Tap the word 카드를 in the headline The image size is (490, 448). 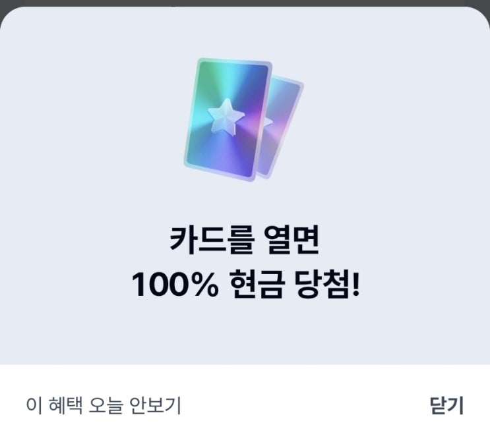pyautogui.click(x=212, y=240)
